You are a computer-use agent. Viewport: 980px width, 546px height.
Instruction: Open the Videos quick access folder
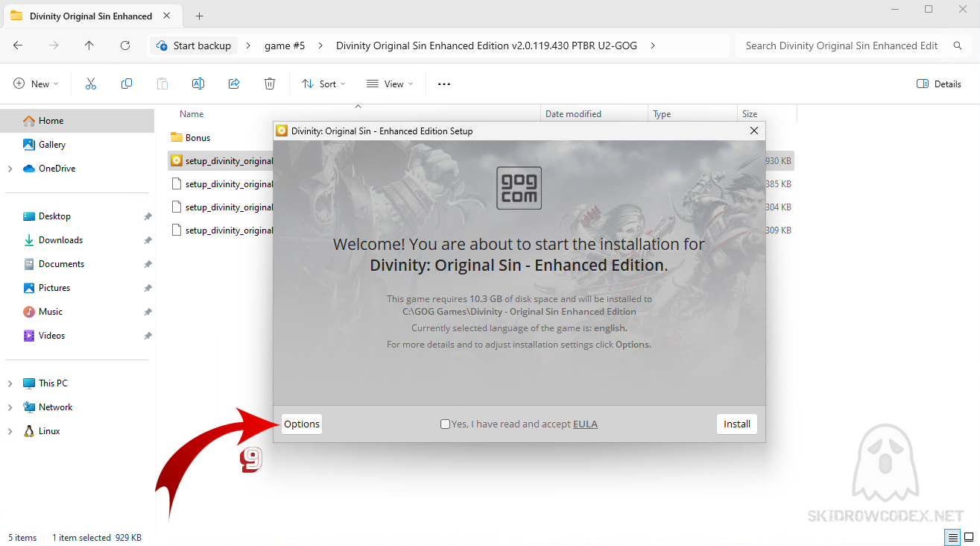point(51,335)
